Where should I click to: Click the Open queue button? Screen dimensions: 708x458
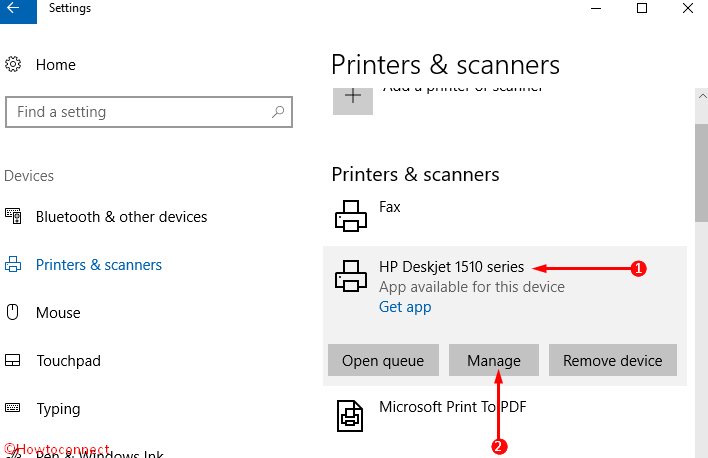tap(383, 360)
